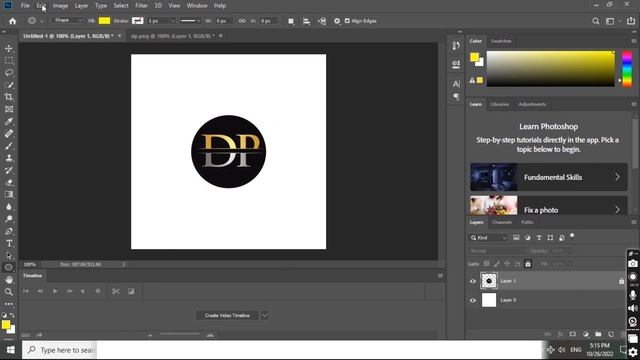Click the rainbow hue slider in Color panel
This screenshot has width=640, height=360.
pos(627,69)
